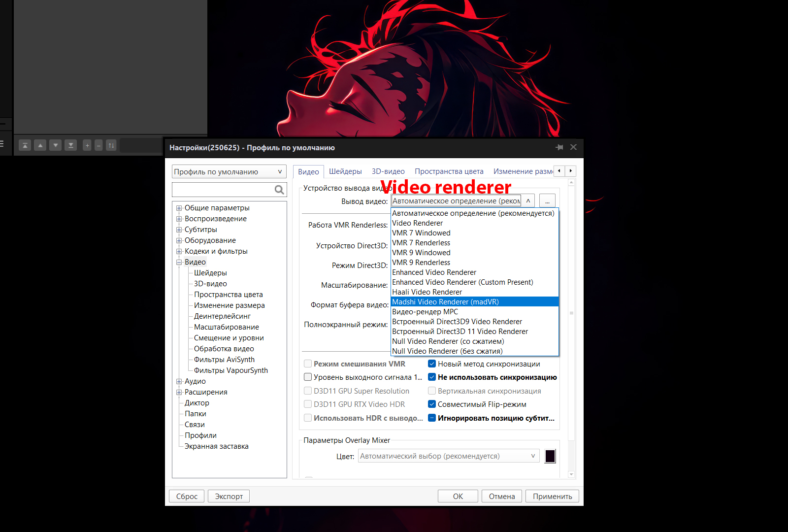The width and height of the screenshot is (788, 532).
Task: Collapse the 'Видео' tree node
Action: pyautogui.click(x=179, y=262)
